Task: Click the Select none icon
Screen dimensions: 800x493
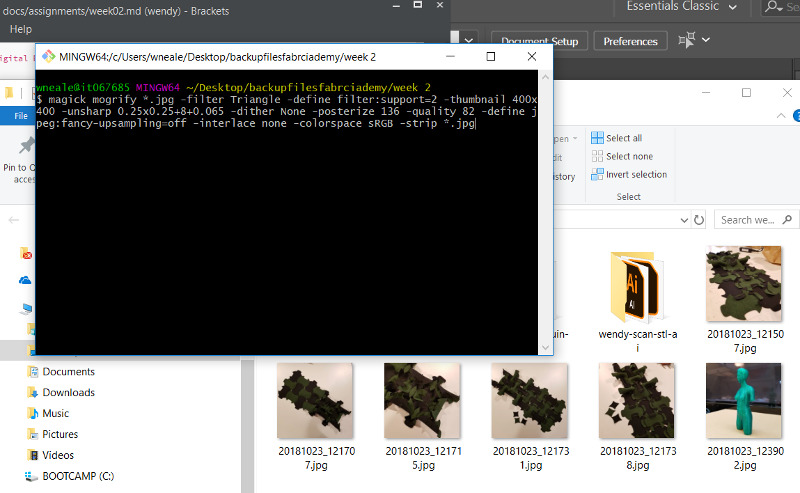Action: coord(597,156)
